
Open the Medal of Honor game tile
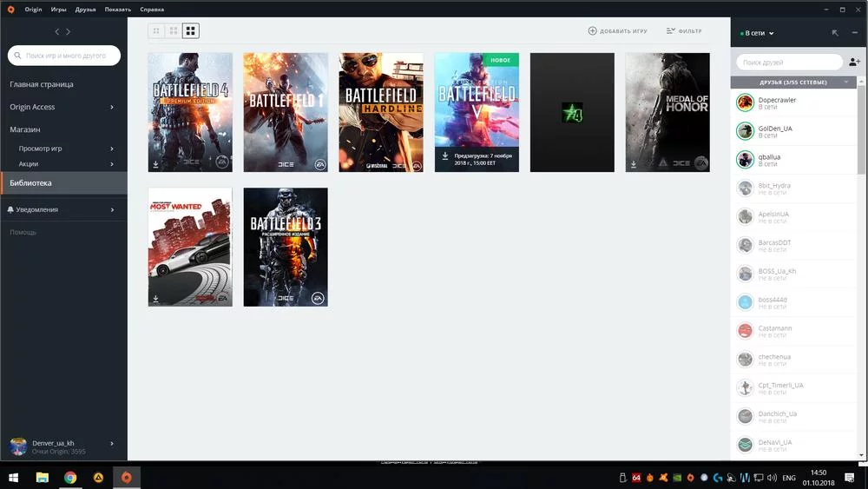667,112
